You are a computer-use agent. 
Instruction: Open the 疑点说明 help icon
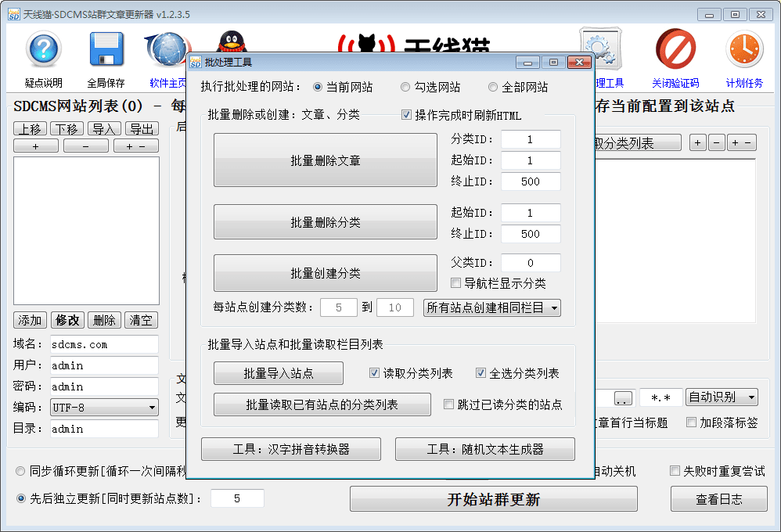point(44,49)
